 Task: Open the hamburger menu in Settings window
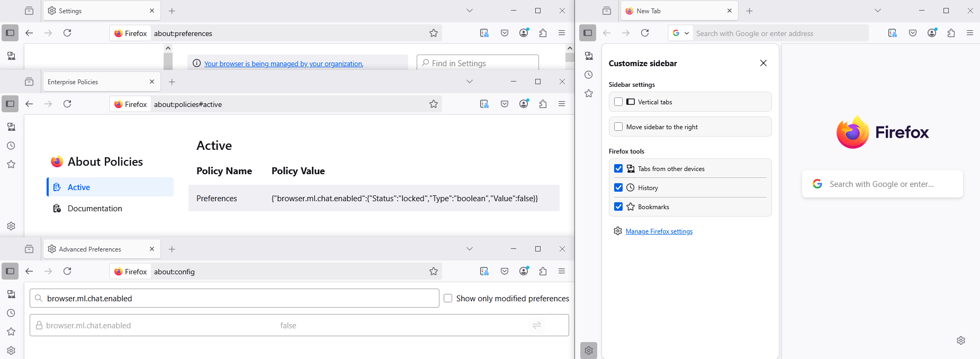tap(562, 33)
